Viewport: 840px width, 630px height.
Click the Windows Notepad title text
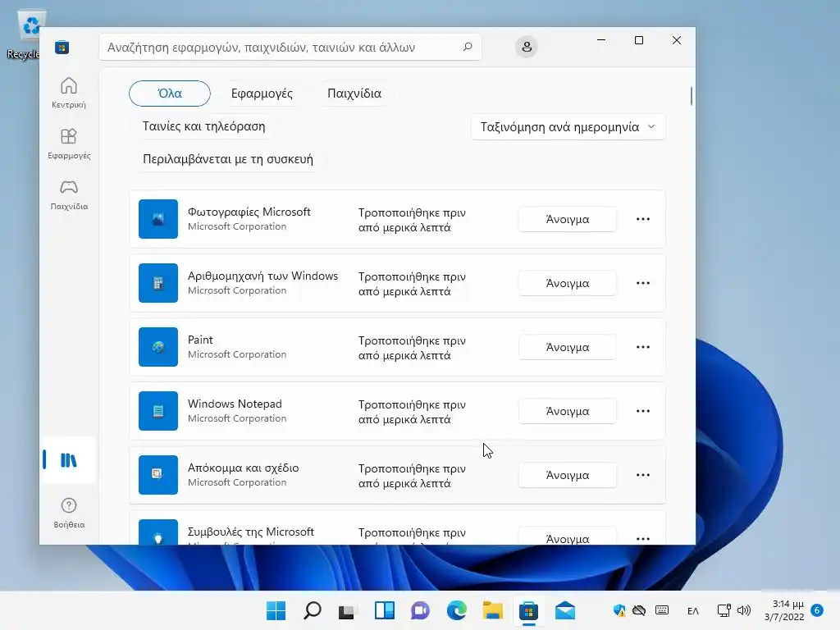[x=235, y=404]
